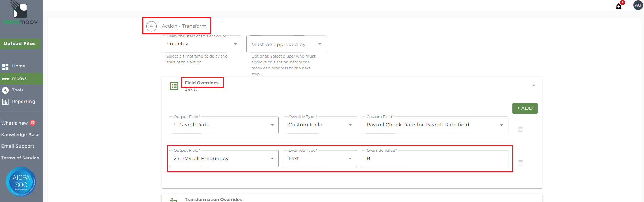
Task: Delete the Payroll Frequency override row
Action: pos(520,163)
